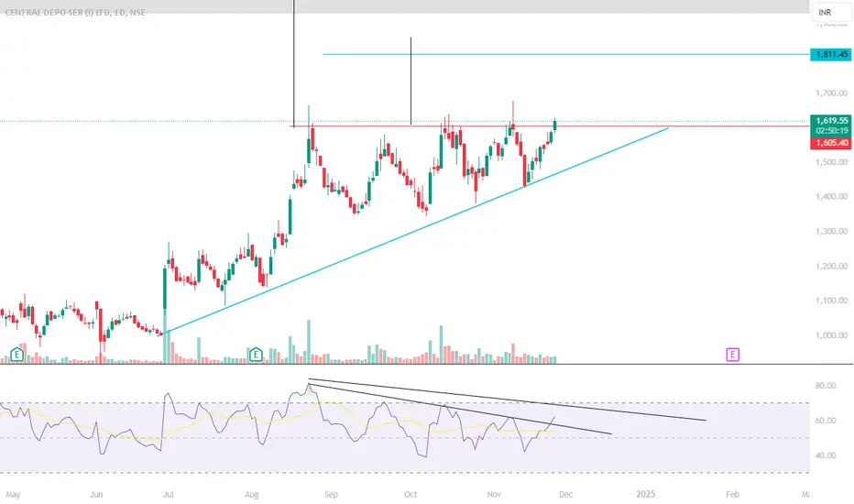Click the 60.00 RSI axis label
Viewport: 854px width, 504px height.
pos(825,420)
